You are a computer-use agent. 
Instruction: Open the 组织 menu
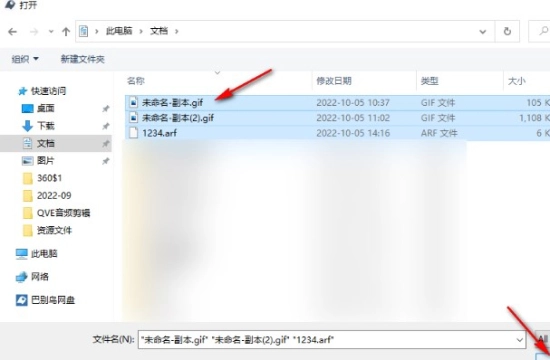point(25,59)
